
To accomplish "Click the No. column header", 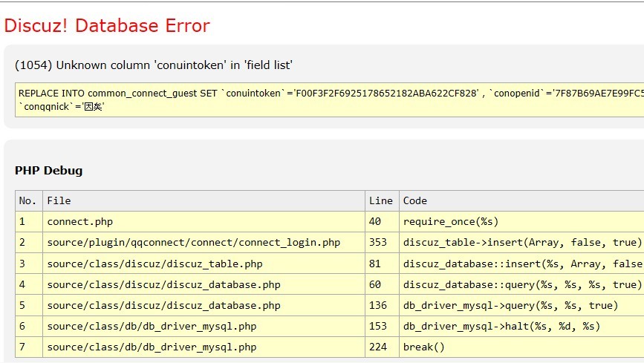I will coord(28,200).
